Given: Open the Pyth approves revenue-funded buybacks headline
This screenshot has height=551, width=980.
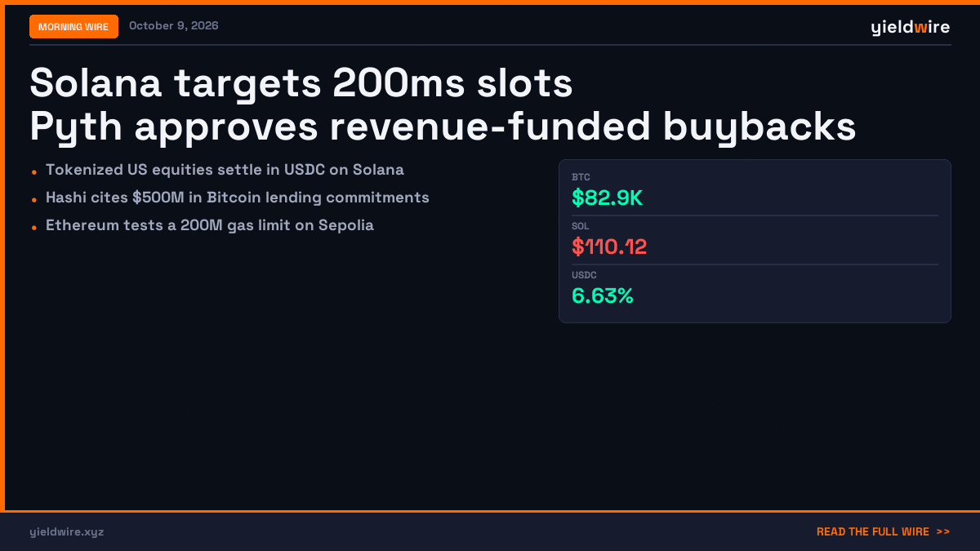Looking at the screenshot, I should (x=443, y=127).
